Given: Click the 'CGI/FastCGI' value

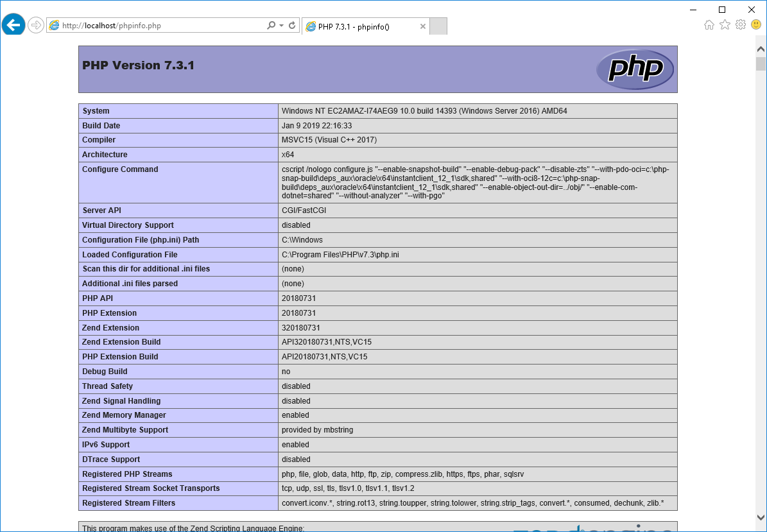Looking at the screenshot, I should click(x=304, y=210).
